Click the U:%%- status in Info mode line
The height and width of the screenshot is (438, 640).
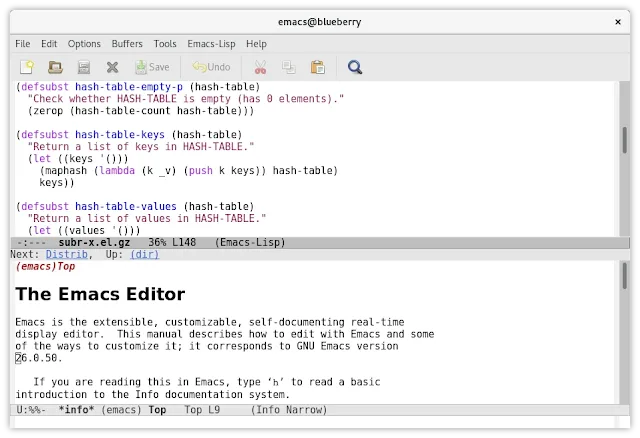click(x=31, y=410)
